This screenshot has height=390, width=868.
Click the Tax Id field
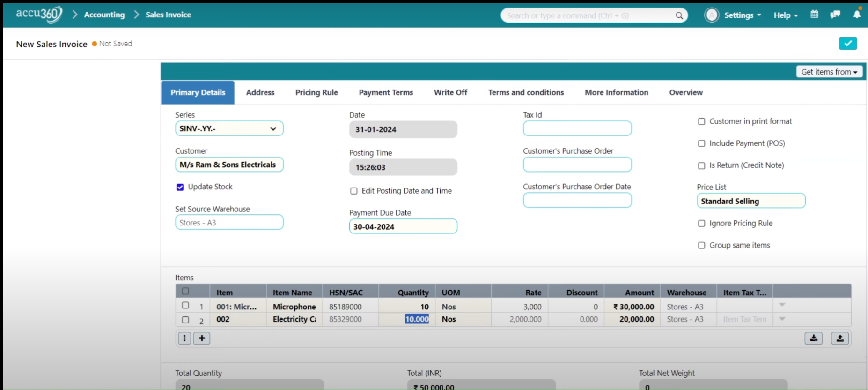[x=577, y=128]
